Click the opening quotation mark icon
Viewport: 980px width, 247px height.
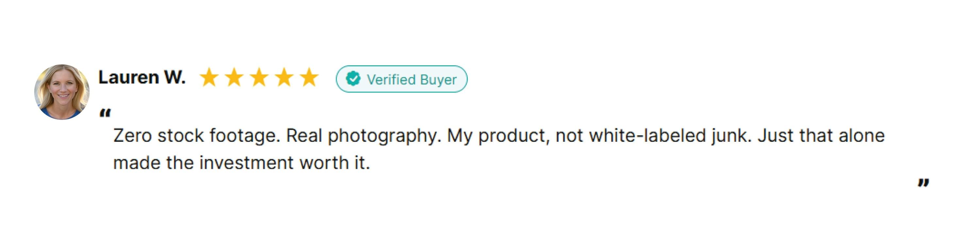click(105, 113)
